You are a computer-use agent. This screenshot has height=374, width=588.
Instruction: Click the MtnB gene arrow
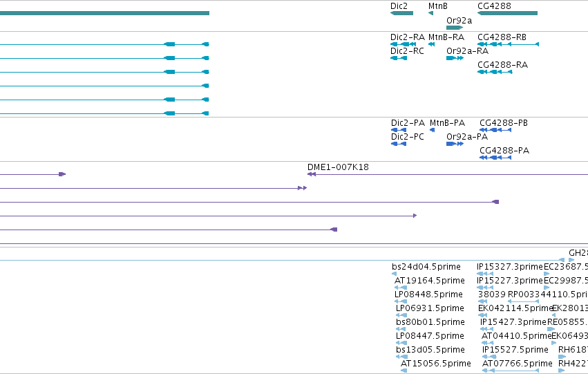click(430, 13)
